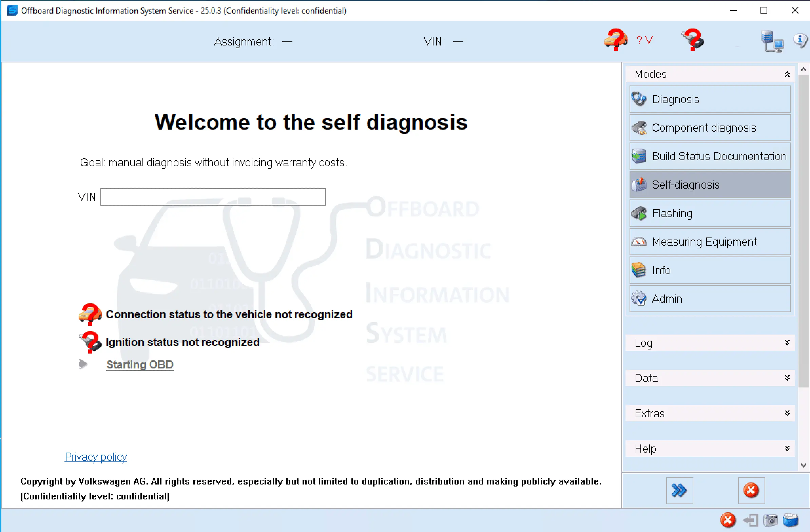Click the Starting OBD link

140,364
